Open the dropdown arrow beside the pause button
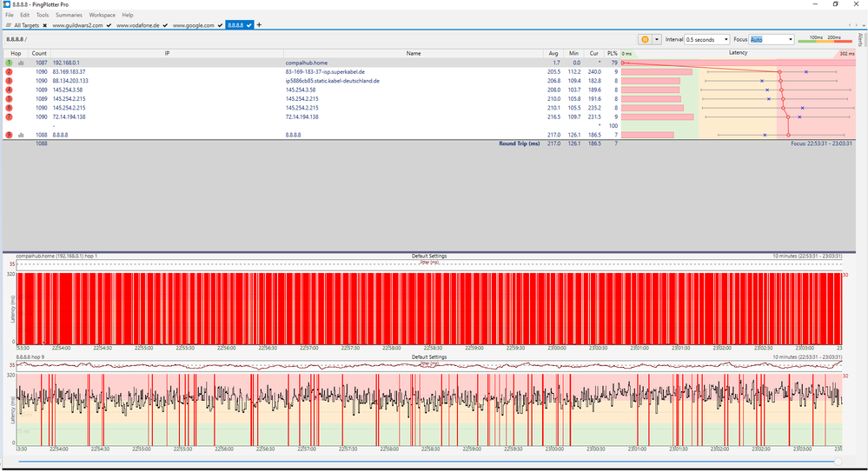Viewport: 868px width, 473px height. pyautogui.click(x=657, y=39)
